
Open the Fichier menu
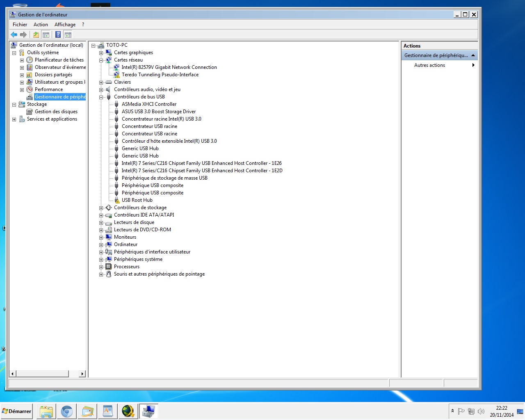pyautogui.click(x=20, y=25)
